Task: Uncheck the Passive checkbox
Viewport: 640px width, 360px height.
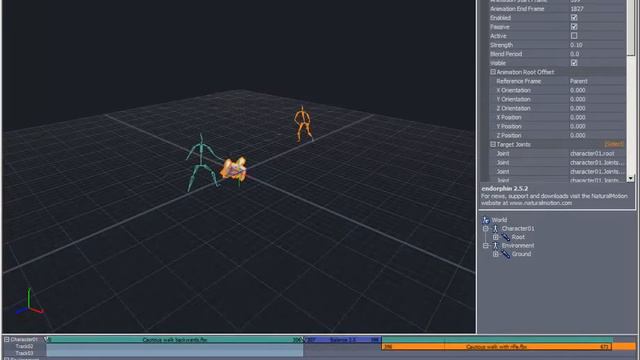Action: [x=574, y=27]
